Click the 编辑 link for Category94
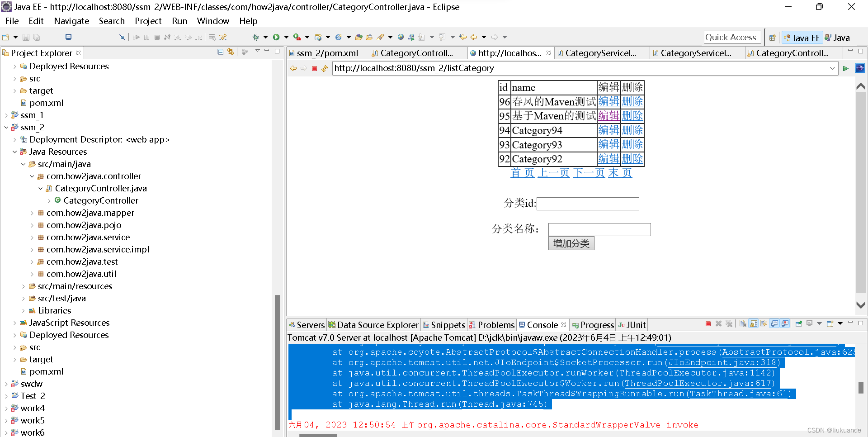The height and width of the screenshot is (437, 868). (x=609, y=130)
